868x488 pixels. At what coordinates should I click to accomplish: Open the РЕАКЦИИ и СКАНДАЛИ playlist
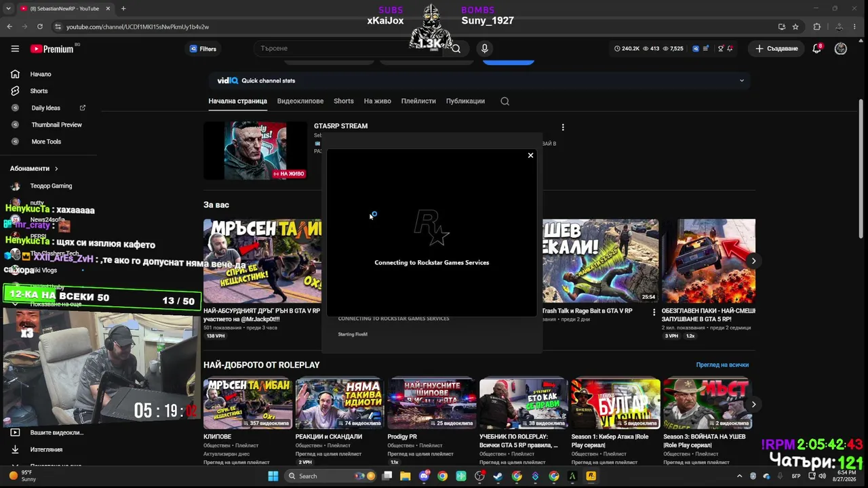point(340,404)
